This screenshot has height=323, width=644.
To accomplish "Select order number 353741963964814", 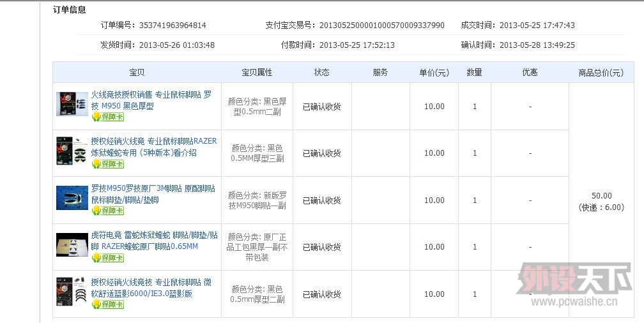I will click(172, 26).
